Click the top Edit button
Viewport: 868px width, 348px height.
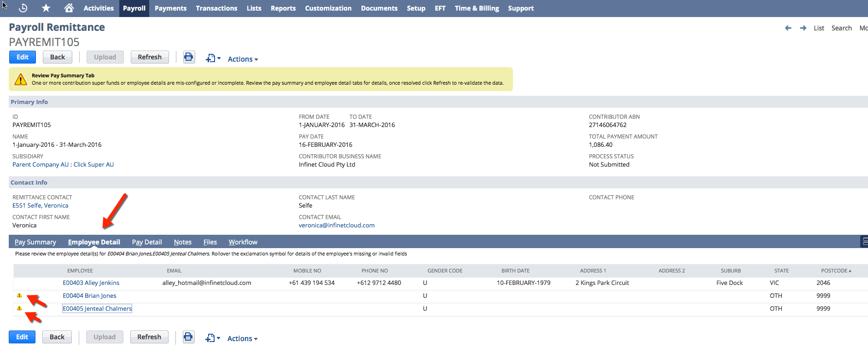coord(23,57)
